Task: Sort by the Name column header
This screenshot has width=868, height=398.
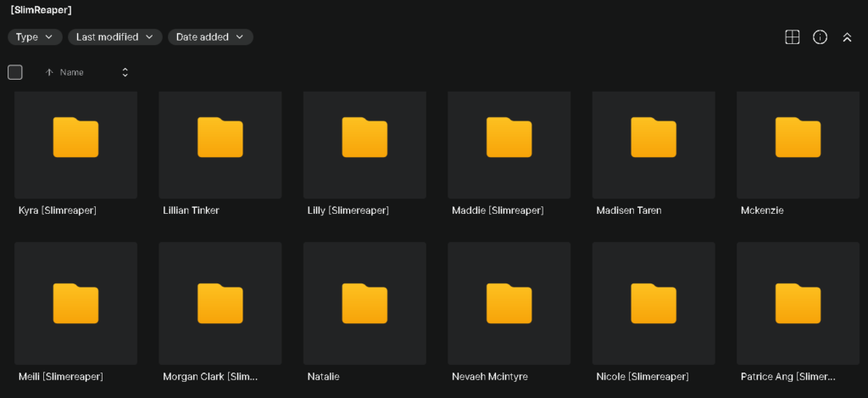Action: pos(72,72)
